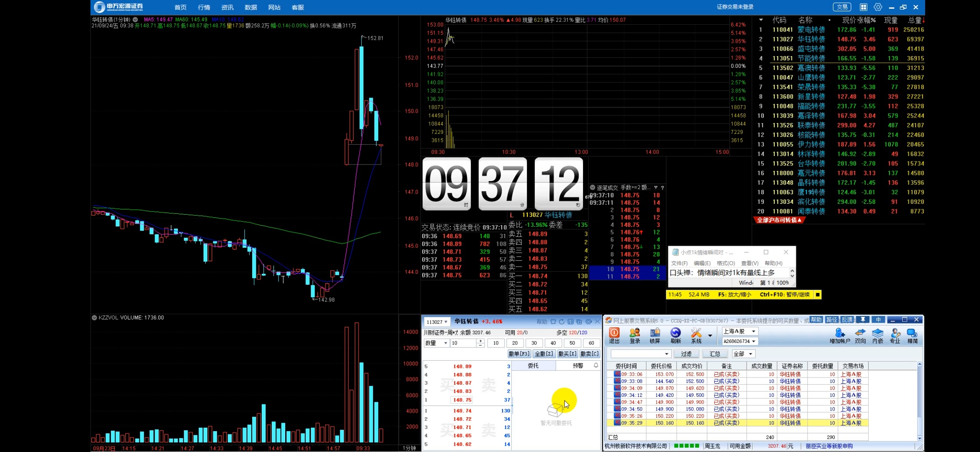Toggle the circle indicator beside 华钰转债(1分钟)
This screenshot has height=452, width=980.
(135, 20)
